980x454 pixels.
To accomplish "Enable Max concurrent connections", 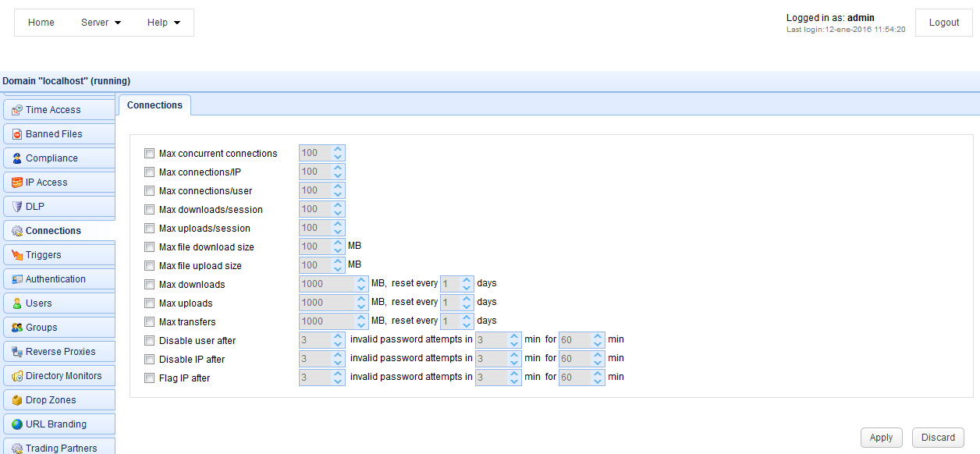I will click(x=149, y=153).
